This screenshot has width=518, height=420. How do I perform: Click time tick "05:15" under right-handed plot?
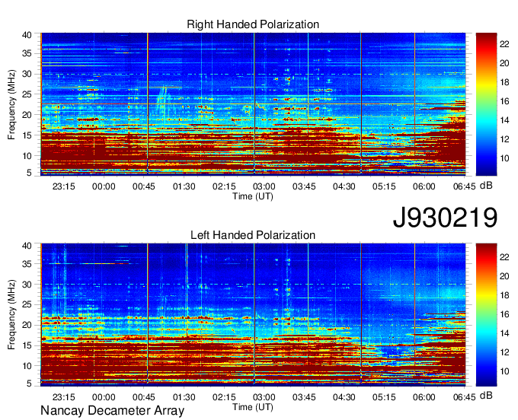[384, 186]
